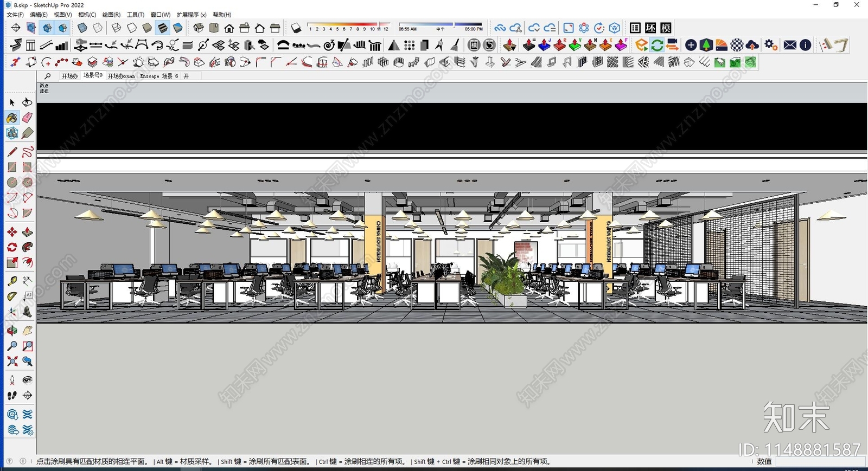Choose the Zoom magnifier tool
This screenshot has height=471, width=868.
coord(12,346)
